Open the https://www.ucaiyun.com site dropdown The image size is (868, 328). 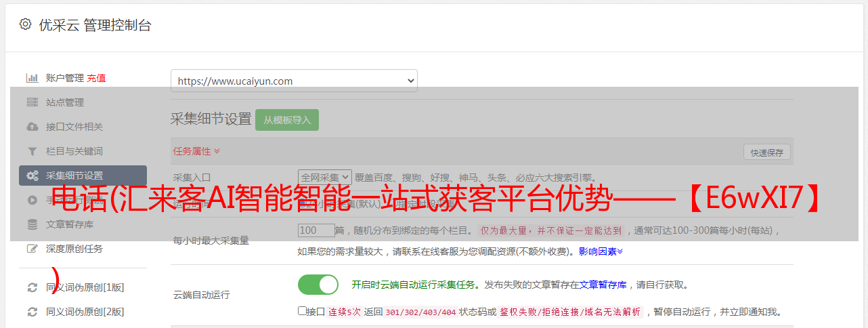coord(294,81)
